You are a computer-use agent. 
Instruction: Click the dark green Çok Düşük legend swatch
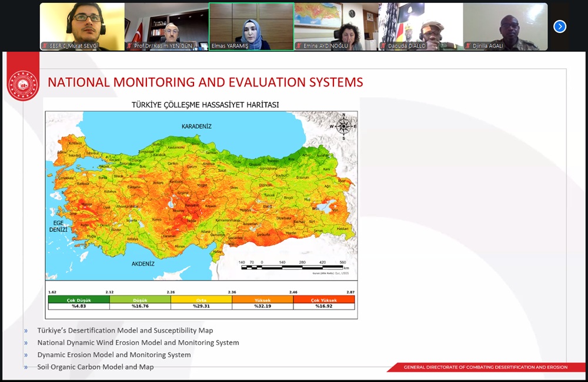[79, 300]
